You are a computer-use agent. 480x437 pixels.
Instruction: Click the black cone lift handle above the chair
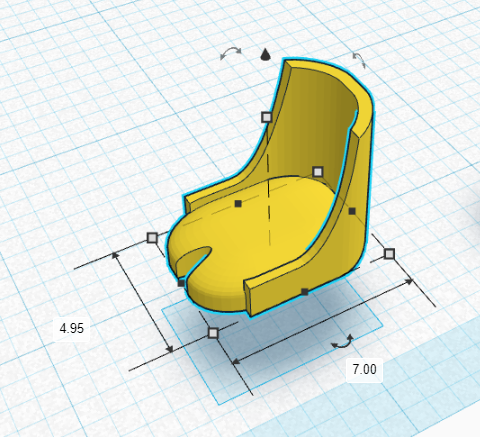click(x=265, y=54)
